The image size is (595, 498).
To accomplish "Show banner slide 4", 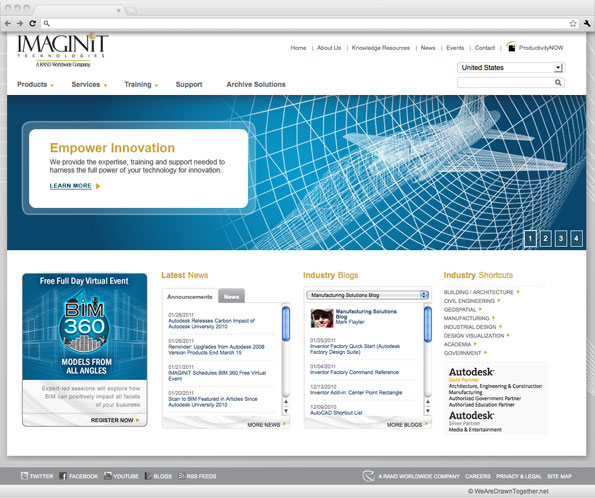I will (x=576, y=238).
